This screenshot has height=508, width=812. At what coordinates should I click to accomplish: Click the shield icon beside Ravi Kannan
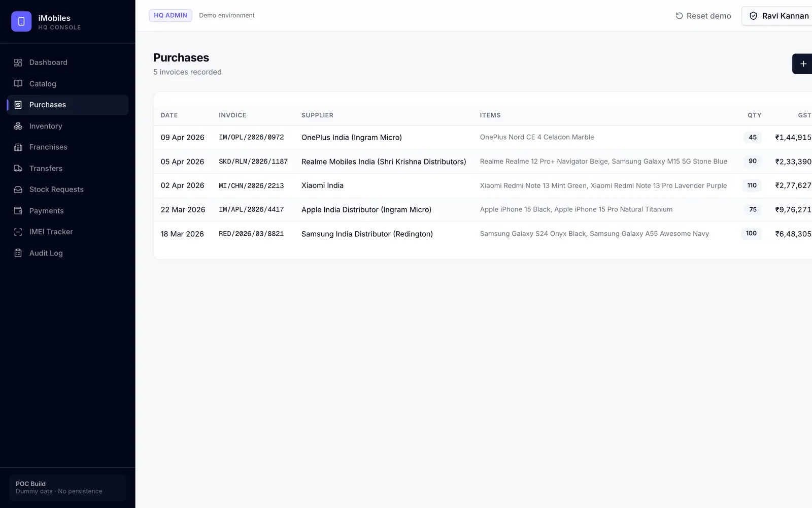point(753,16)
